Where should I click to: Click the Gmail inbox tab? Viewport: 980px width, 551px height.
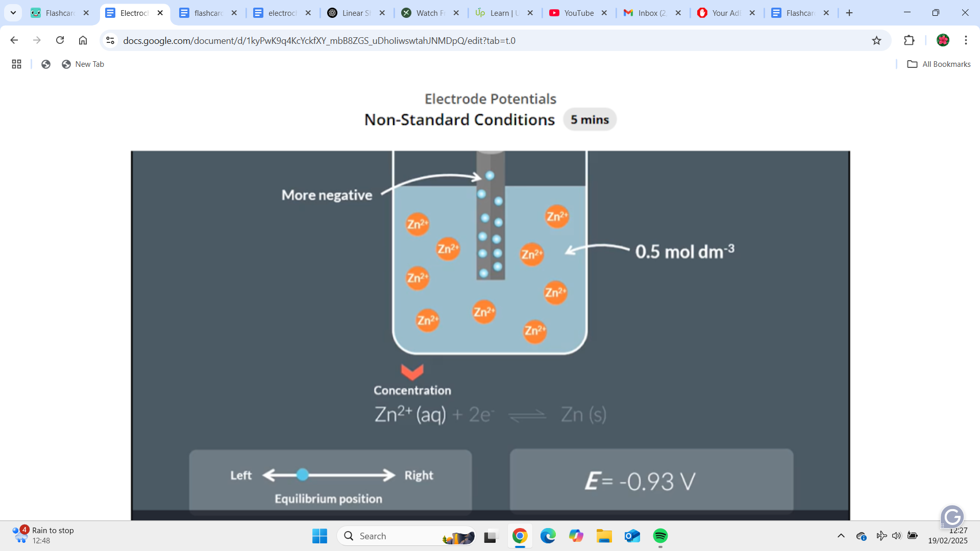point(648,13)
